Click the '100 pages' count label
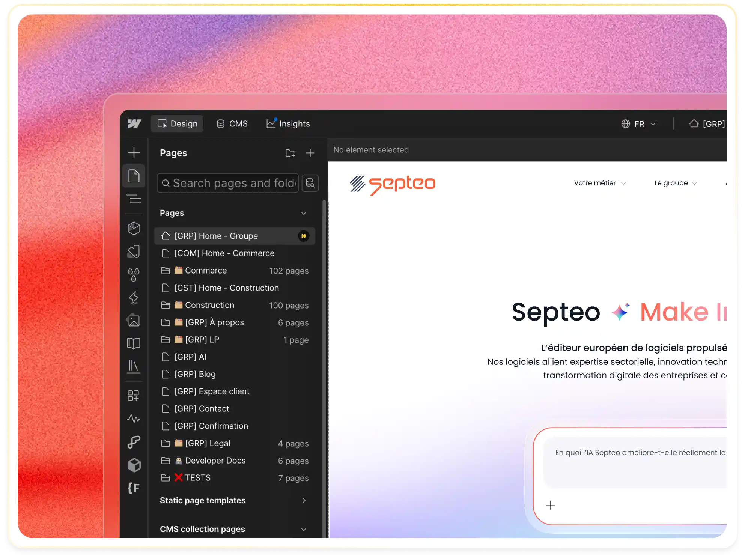 [x=289, y=306]
